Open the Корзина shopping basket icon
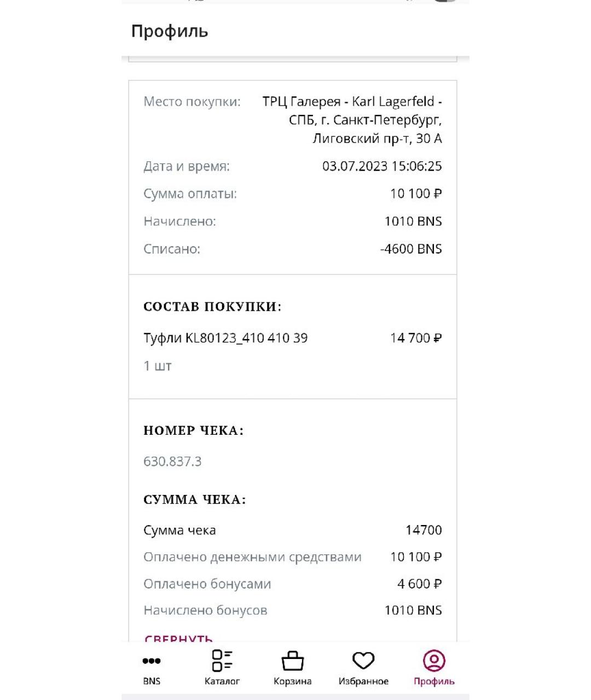591x700 pixels. click(x=293, y=661)
